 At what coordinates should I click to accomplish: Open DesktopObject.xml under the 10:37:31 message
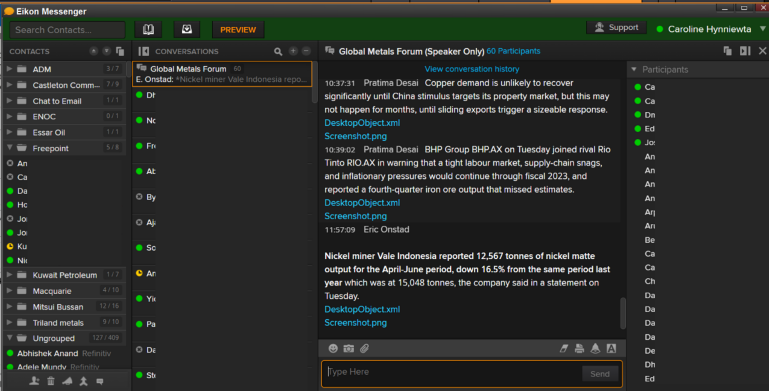pyautogui.click(x=362, y=123)
